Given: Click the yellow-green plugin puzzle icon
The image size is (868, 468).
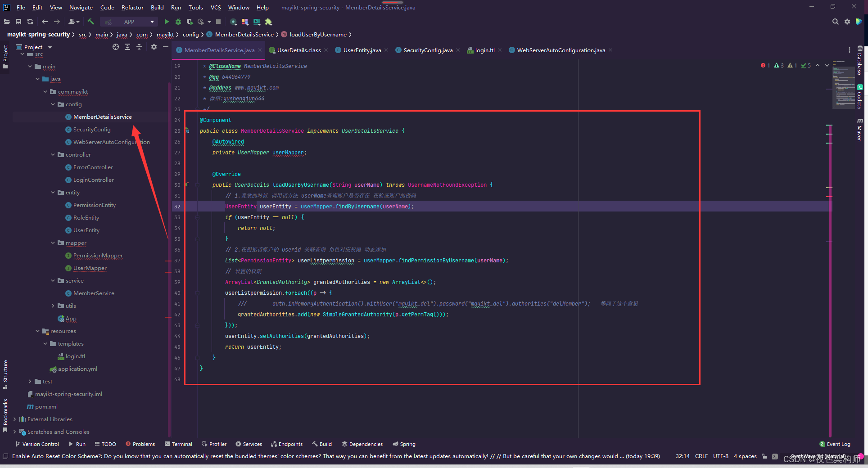Looking at the screenshot, I should point(269,22).
